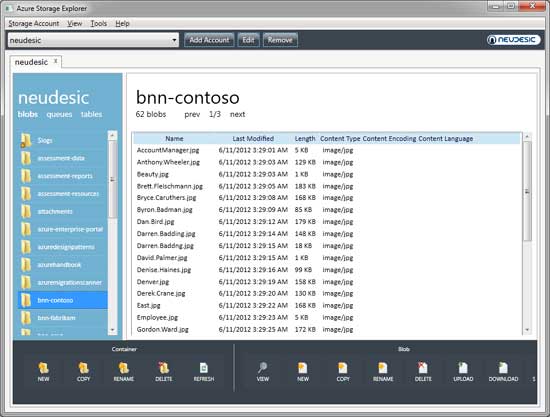Screen dimensions: 550x417
Task: Click the Blob RENAME icon
Action: 383,368
